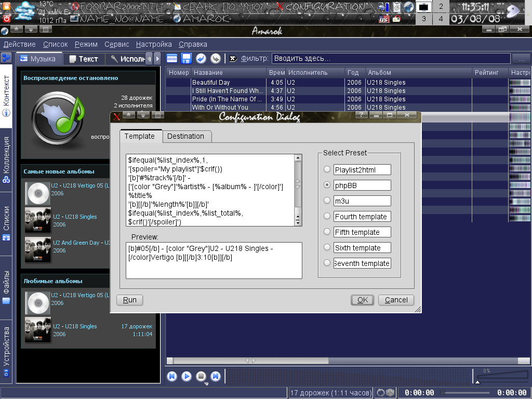Skip to the next track in Amarok

[216, 376]
